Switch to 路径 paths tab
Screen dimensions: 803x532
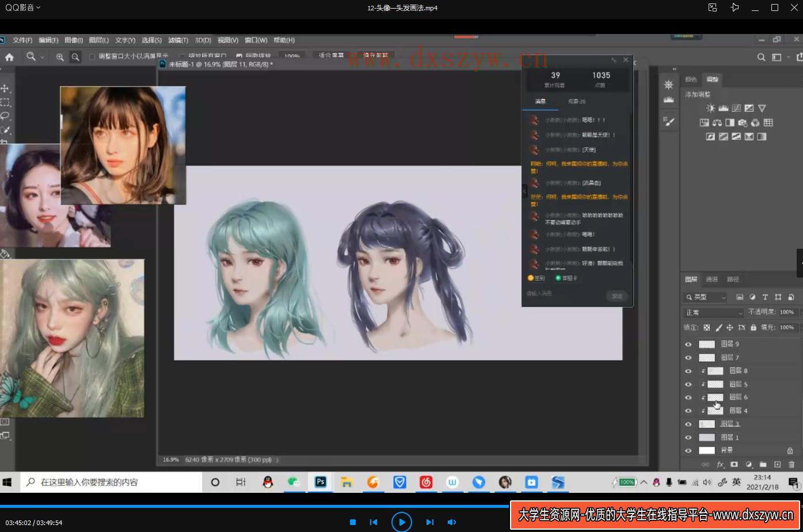733,279
